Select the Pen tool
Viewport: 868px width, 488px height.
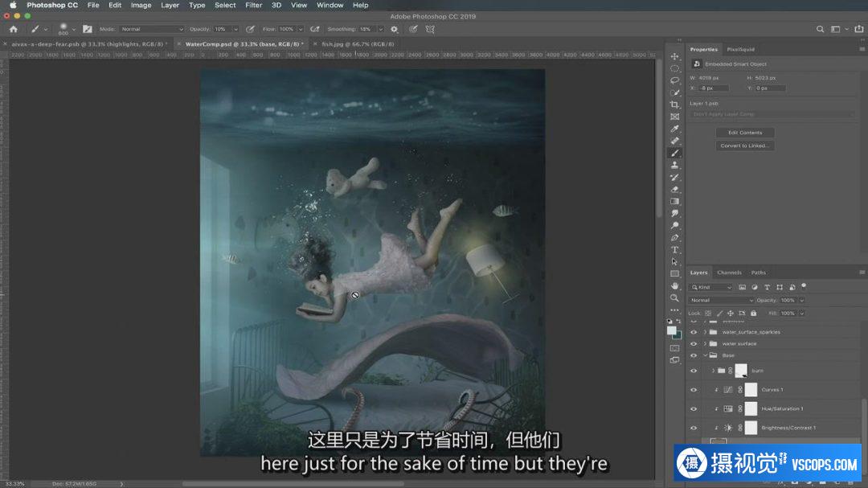click(x=674, y=238)
